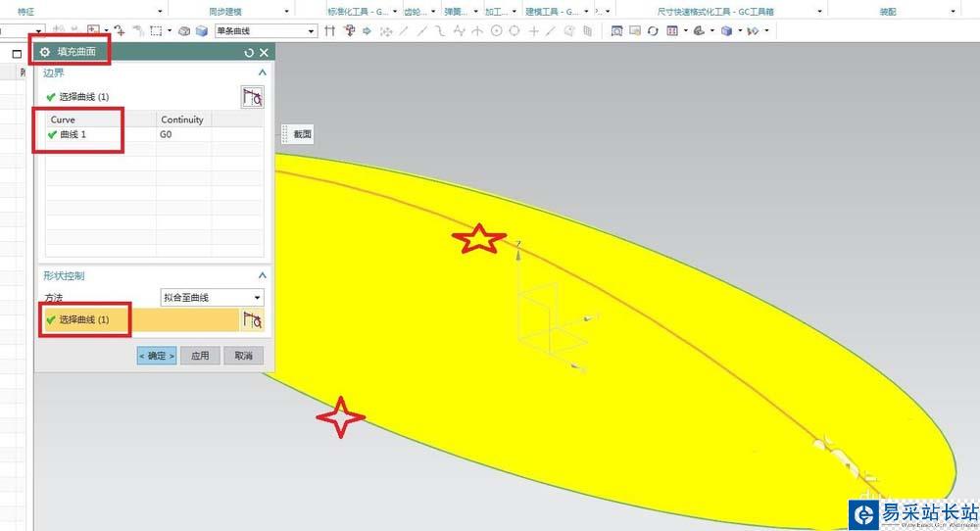Click the follow fillet arrow icon

[350, 30]
